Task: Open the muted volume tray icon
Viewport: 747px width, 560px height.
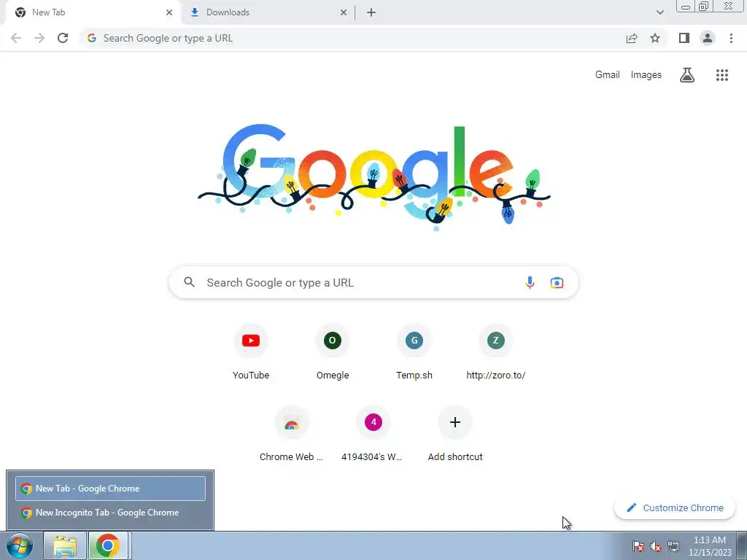Action: tap(656, 546)
